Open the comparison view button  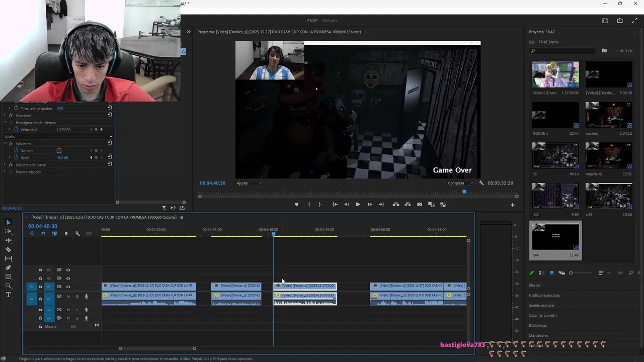(431, 205)
